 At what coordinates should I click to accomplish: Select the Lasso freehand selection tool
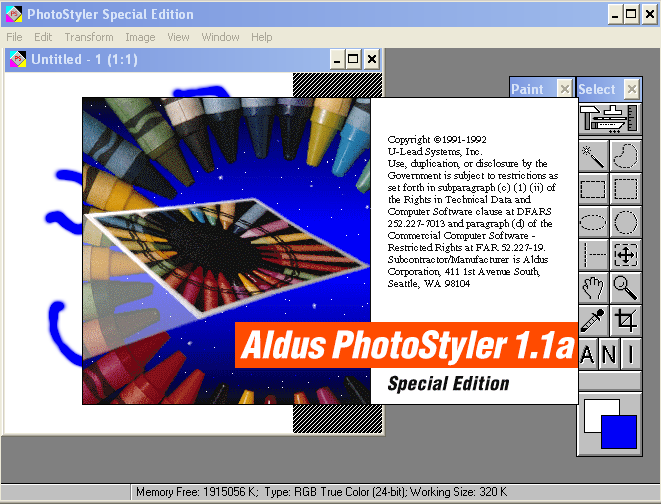point(626,156)
